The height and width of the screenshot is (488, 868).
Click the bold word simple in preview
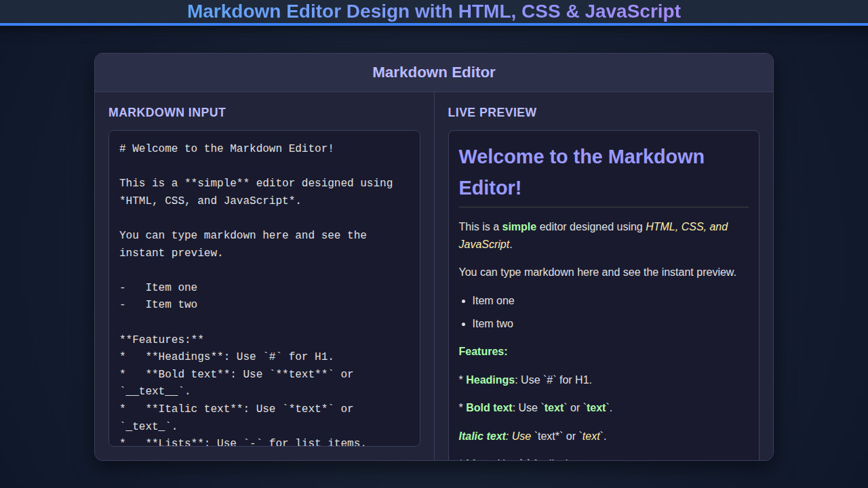(519, 226)
